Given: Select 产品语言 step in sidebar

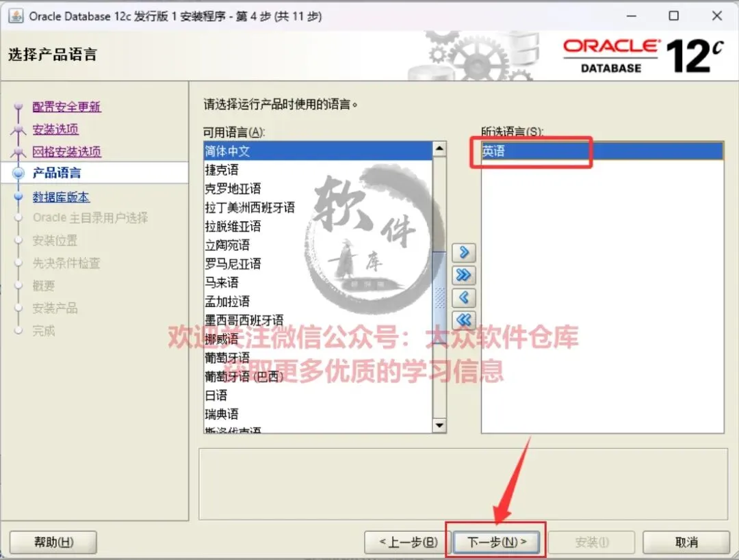Looking at the screenshot, I should click(x=57, y=173).
